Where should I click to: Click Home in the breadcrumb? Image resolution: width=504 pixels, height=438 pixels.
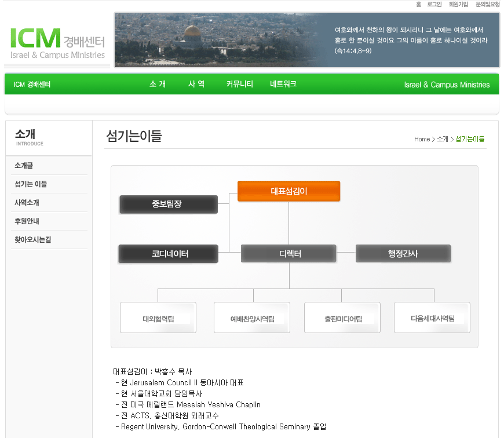[422, 139]
